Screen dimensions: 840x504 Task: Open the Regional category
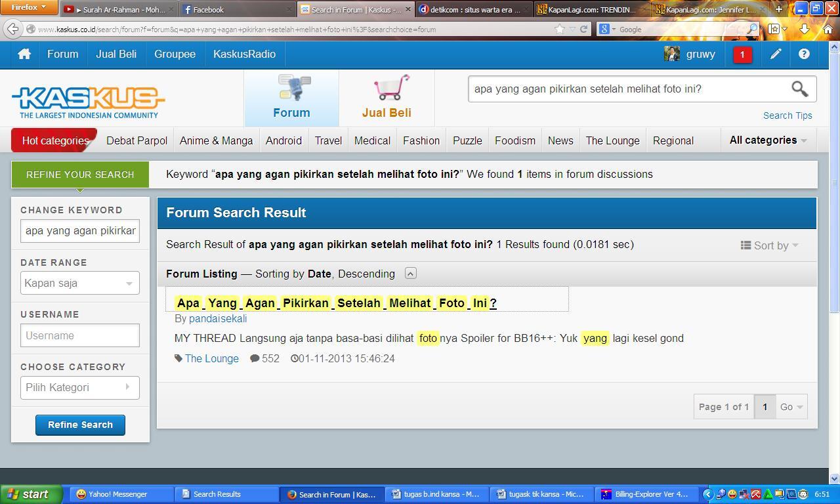[x=673, y=140]
